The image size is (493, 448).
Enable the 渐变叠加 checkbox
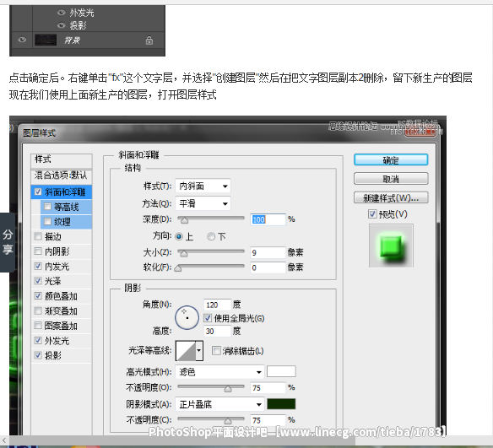coord(38,310)
